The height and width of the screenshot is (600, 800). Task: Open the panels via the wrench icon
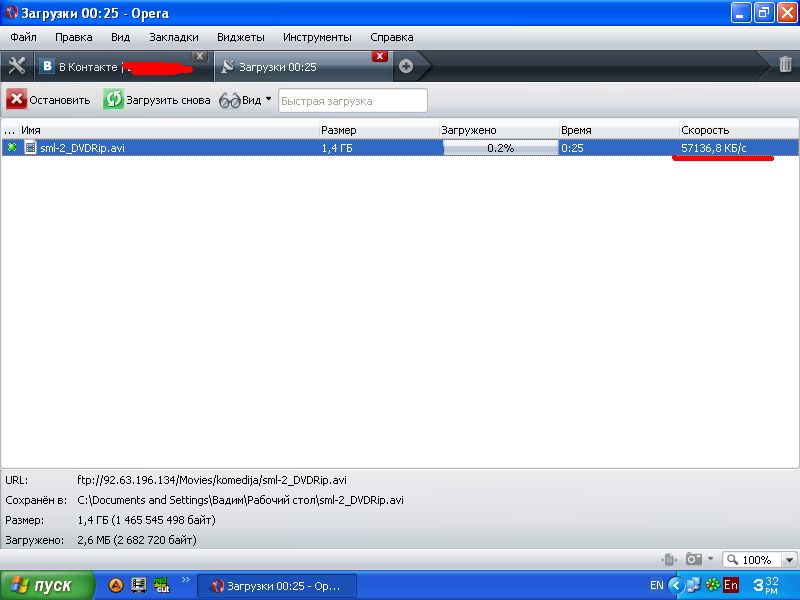pos(17,66)
